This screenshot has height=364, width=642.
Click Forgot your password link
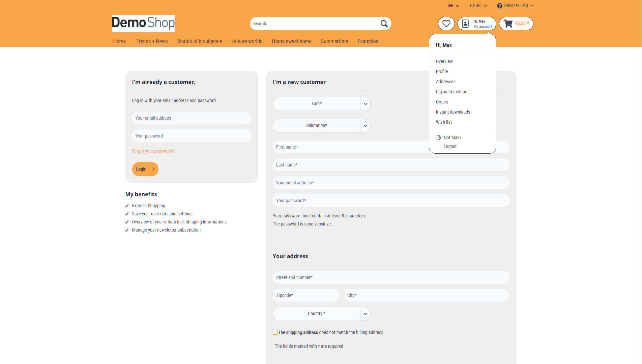(x=153, y=151)
